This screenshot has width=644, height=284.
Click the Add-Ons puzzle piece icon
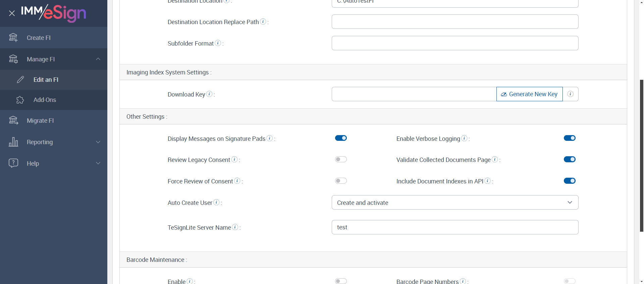tap(20, 100)
